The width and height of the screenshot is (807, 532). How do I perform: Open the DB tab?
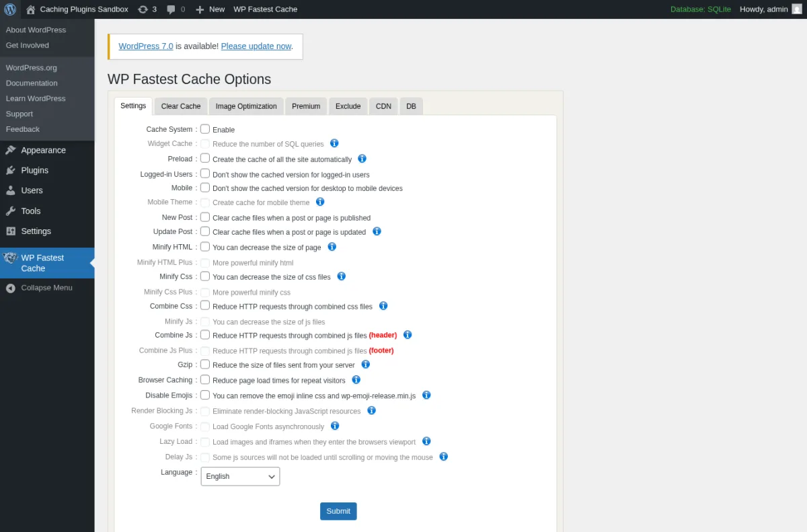[411, 106]
